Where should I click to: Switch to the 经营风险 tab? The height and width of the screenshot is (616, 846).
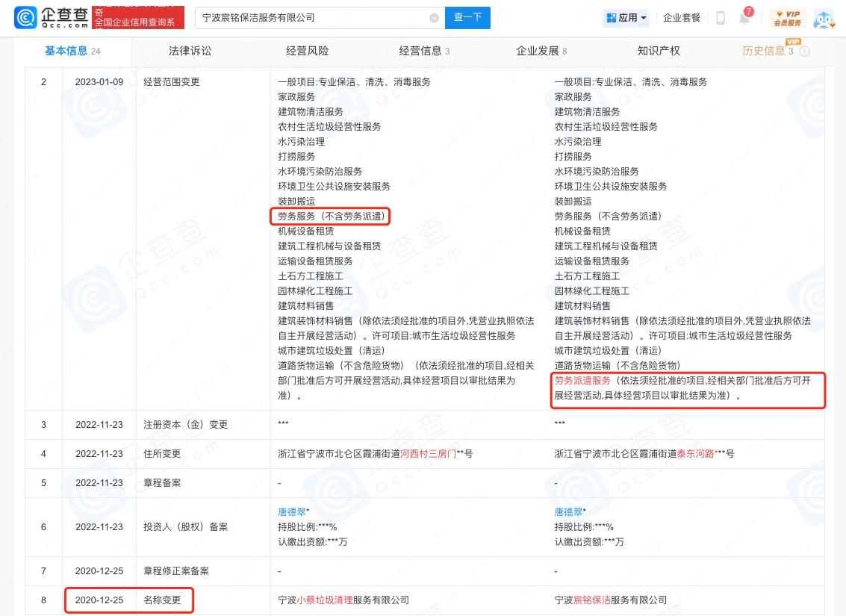307,52
